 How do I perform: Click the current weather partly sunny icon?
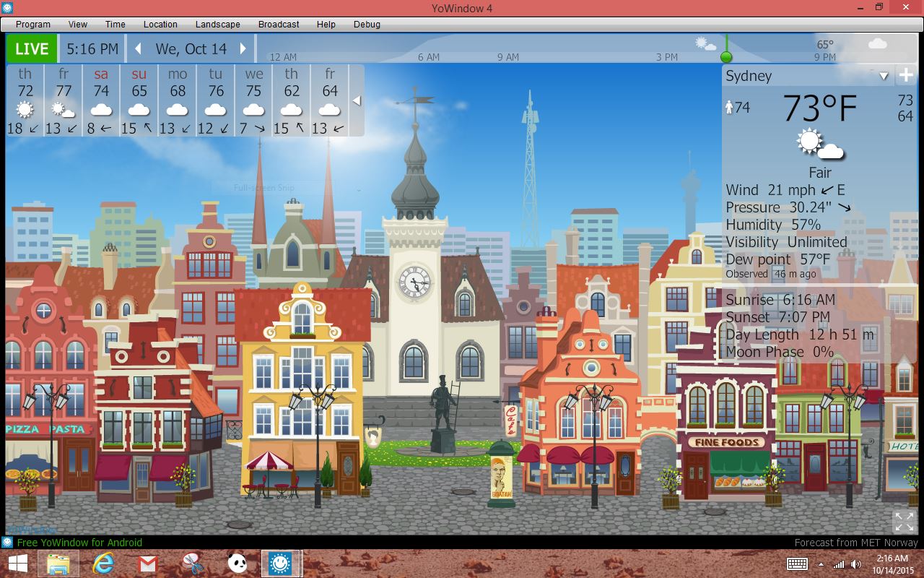coord(819,144)
